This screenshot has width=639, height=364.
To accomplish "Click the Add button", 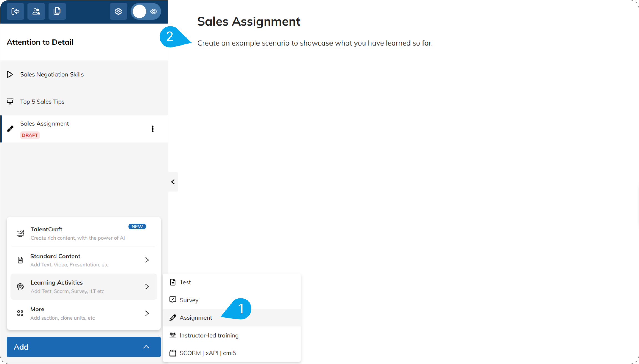I will tap(84, 347).
